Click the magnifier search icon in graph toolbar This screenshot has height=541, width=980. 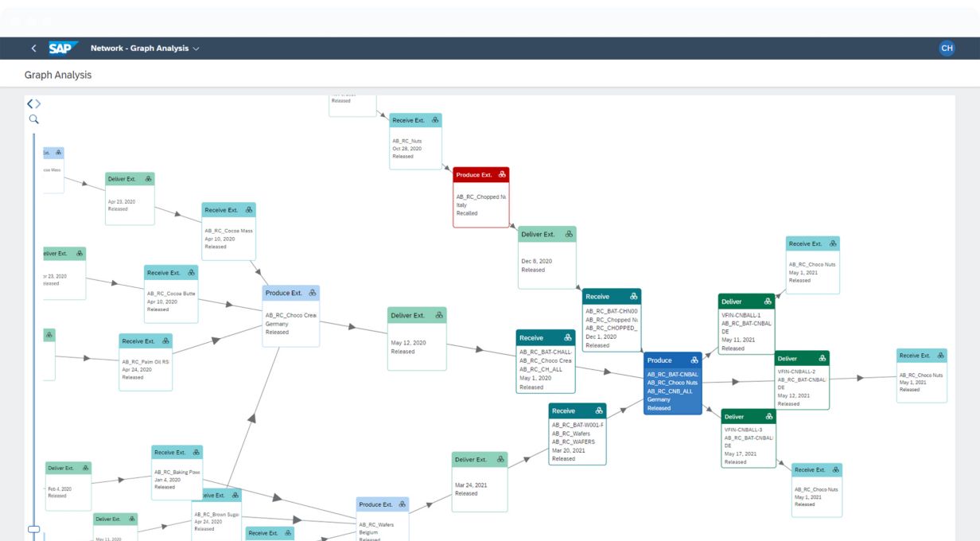coord(34,119)
